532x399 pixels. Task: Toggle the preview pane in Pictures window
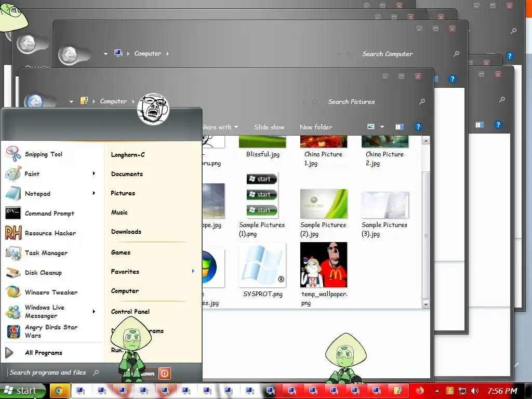400,127
